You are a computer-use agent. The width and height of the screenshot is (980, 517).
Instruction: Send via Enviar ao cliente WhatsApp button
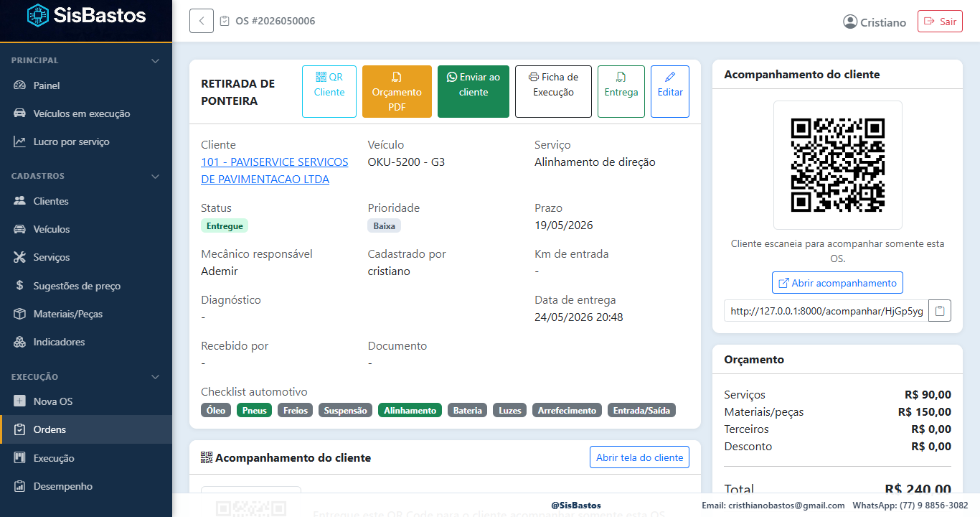(473, 92)
